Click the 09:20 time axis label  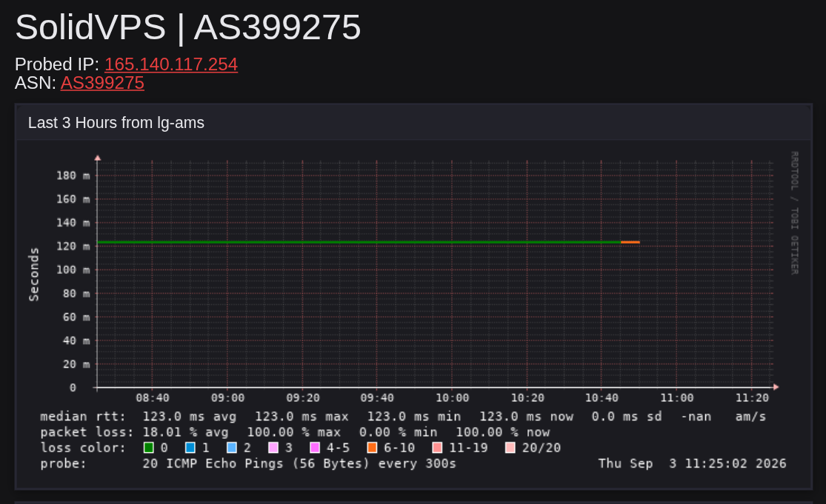click(303, 398)
